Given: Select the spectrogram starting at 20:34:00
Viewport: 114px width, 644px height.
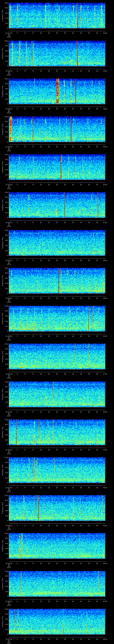Looking at the screenshot, I should click(57, 129).
